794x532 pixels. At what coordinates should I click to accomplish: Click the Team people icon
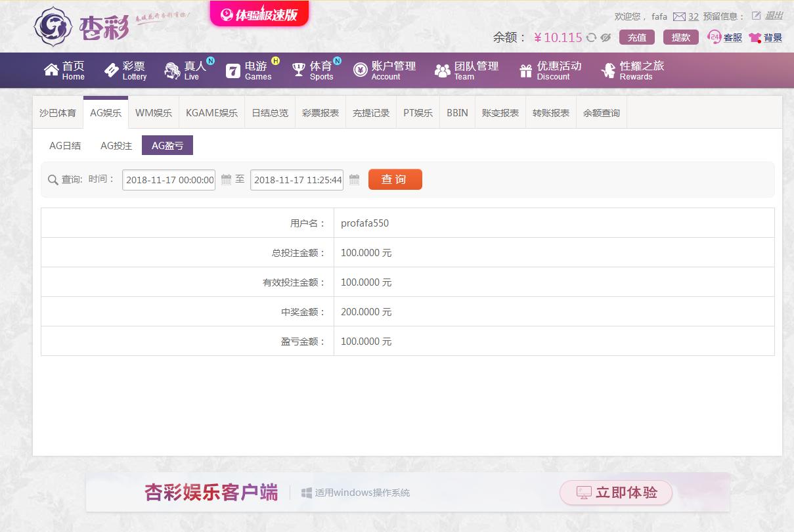tap(443, 70)
